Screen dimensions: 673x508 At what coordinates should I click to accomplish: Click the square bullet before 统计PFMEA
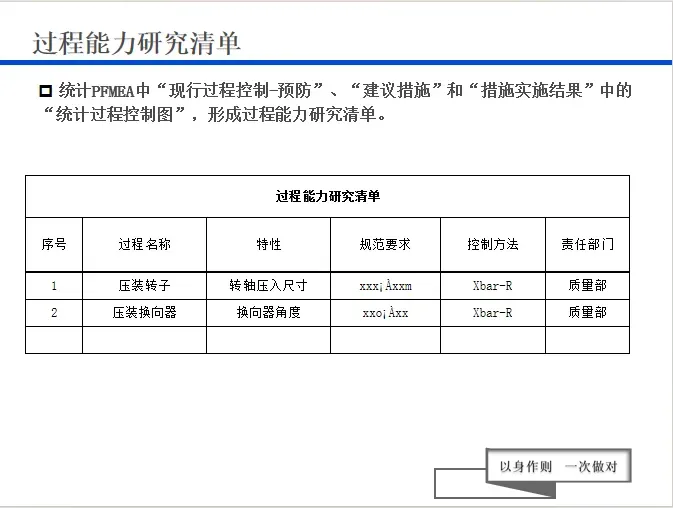click(x=45, y=91)
